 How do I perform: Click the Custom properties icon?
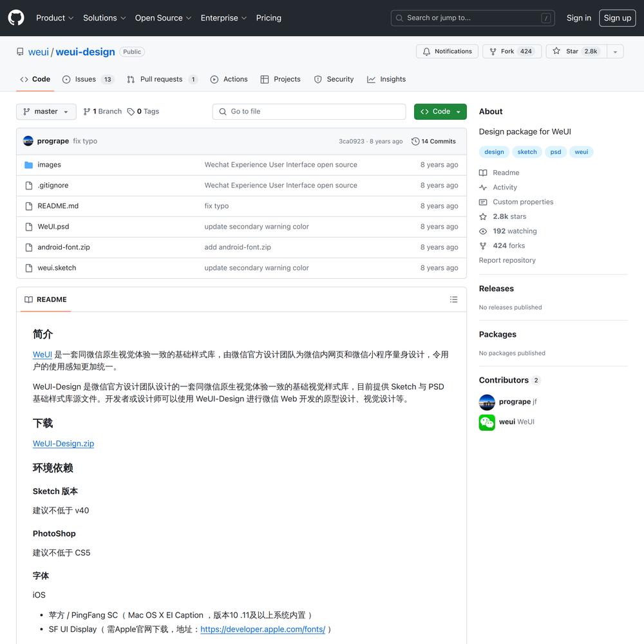click(483, 202)
